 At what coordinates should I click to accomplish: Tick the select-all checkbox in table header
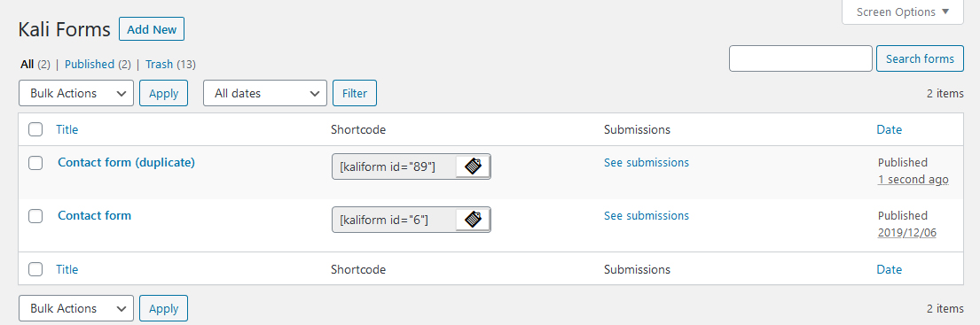[x=35, y=130]
